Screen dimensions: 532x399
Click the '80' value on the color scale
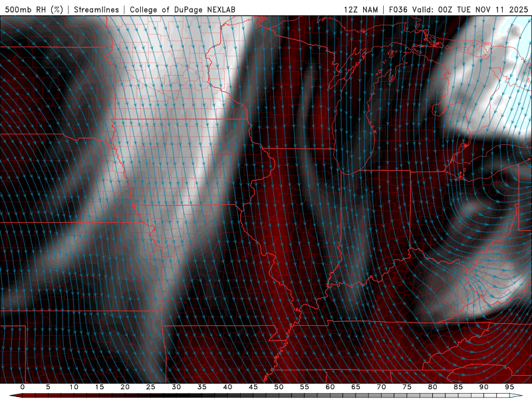pos(433,387)
